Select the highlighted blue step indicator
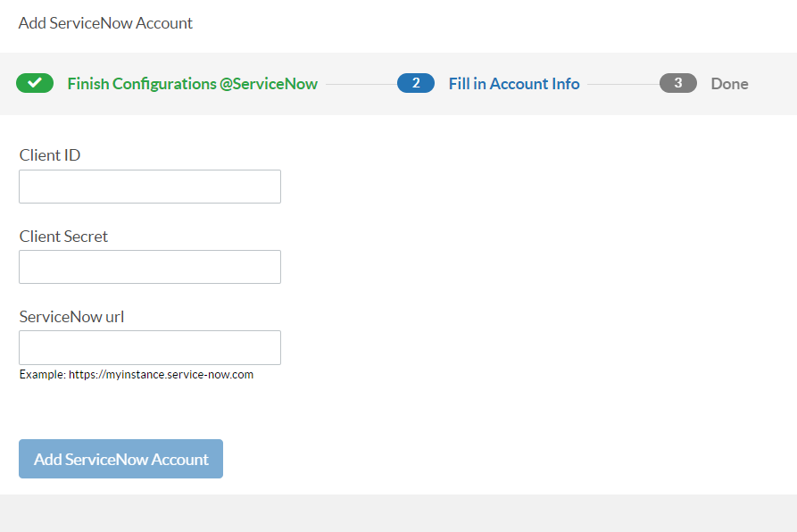This screenshot has width=797, height=532. pyautogui.click(x=415, y=83)
